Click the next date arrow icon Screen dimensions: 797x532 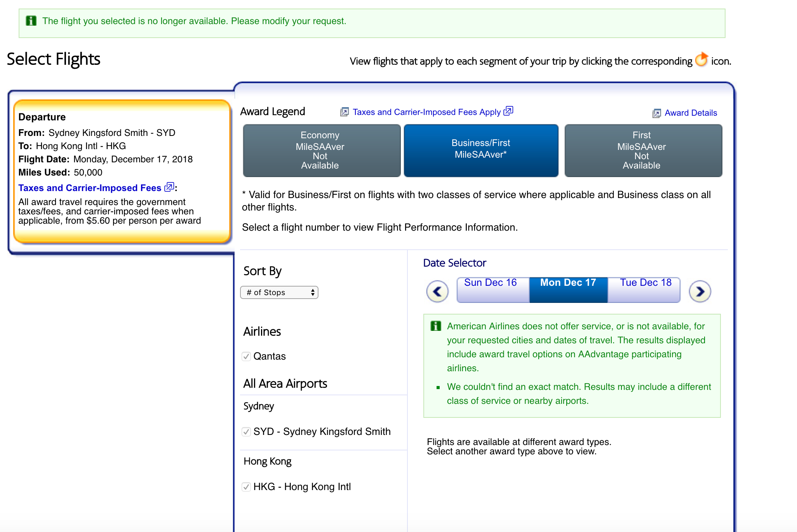(x=700, y=291)
